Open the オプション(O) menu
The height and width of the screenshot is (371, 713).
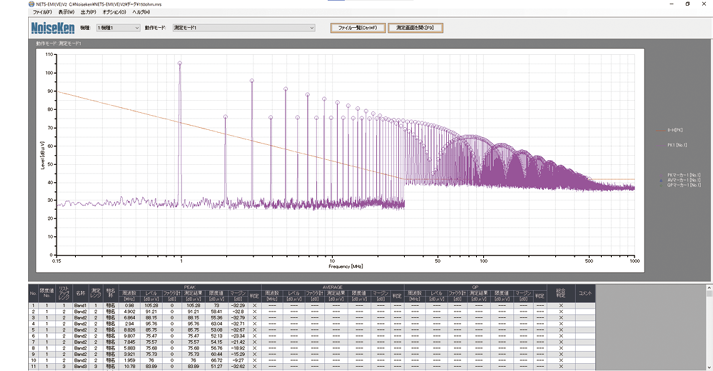114,12
